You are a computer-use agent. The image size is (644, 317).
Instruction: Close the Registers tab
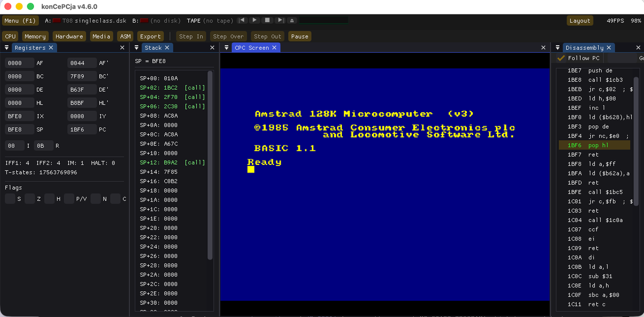pos(51,48)
